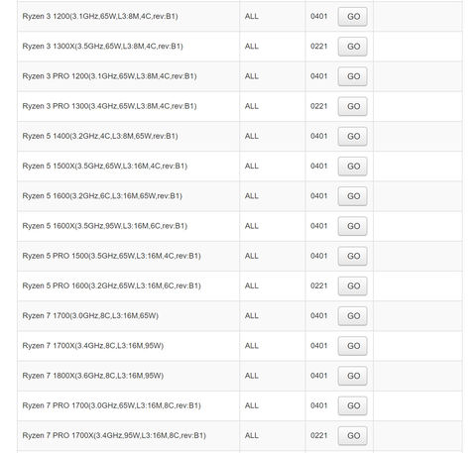Screen dimensions: 476x453
Task: Open GO for Ryzen 5 1600 (3.2GHz)
Action: pyautogui.click(x=352, y=196)
